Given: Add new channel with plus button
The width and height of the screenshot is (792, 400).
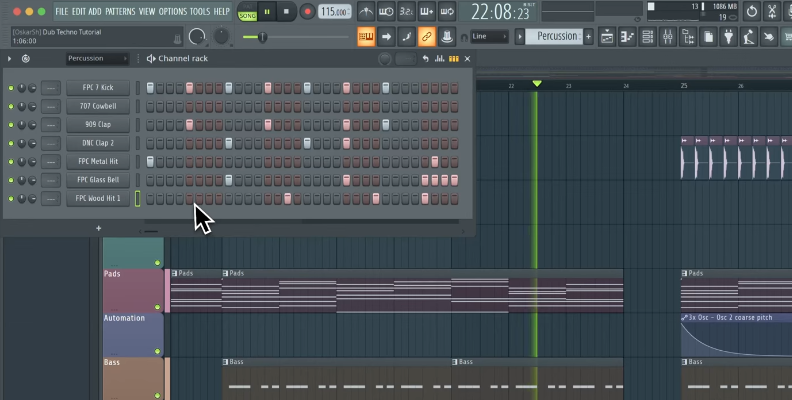Looking at the screenshot, I should click(98, 229).
